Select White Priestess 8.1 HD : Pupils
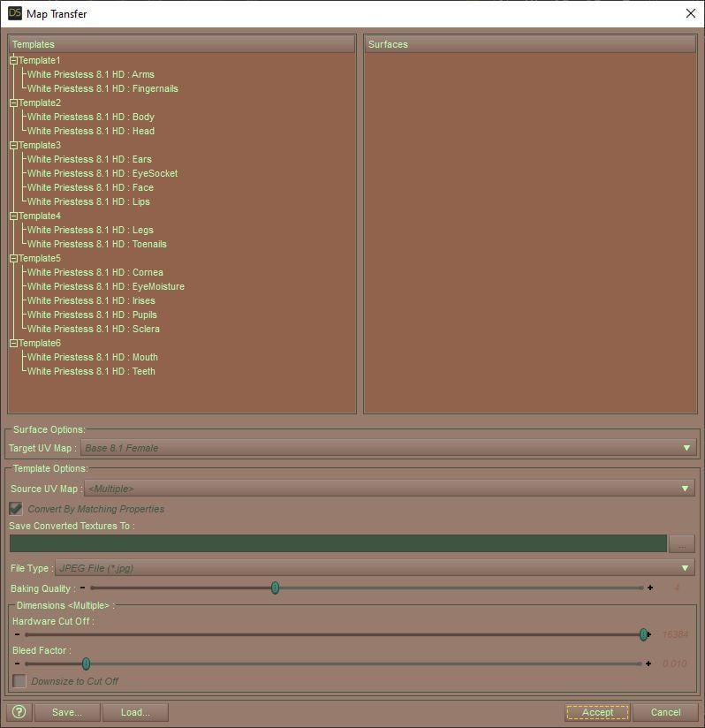This screenshot has width=705, height=728. pyautogui.click(x=93, y=315)
